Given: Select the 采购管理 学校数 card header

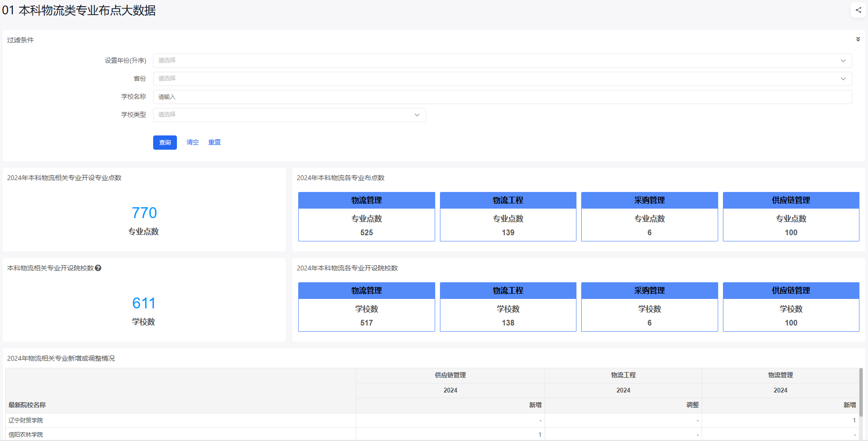Looking at the screenshot, I should (650, 291).
